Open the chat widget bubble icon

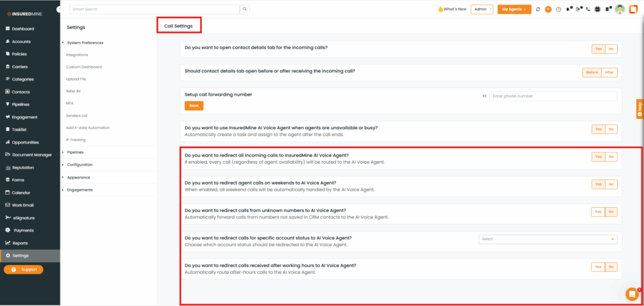pos(631,293)
